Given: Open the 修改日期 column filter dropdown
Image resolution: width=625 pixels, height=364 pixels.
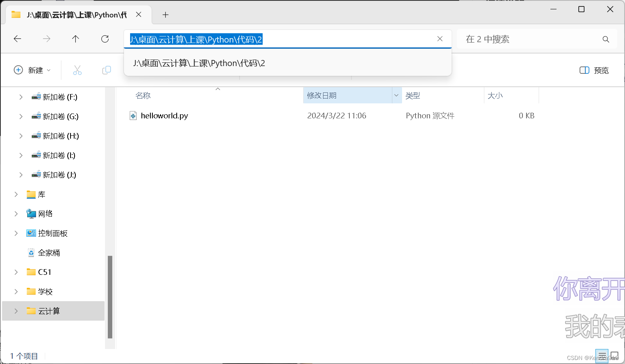Looking at the screenshot, I should (x=396, y=95).
